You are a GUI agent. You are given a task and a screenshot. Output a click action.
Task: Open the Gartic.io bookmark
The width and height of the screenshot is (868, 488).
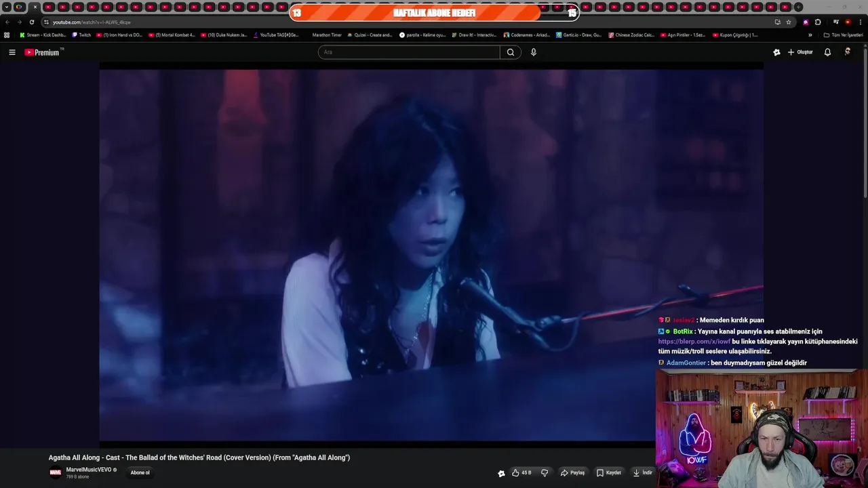click(x=578, y=35)
